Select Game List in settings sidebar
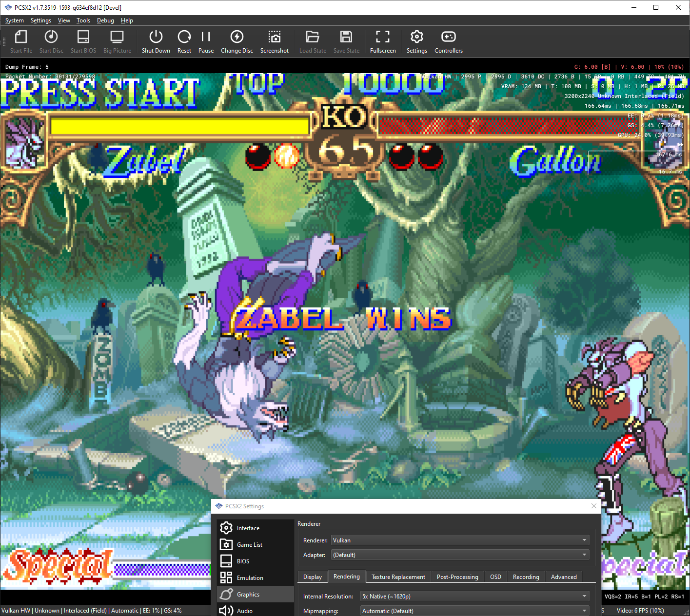The height and width of the screenshot is (616, 690). 256,544
